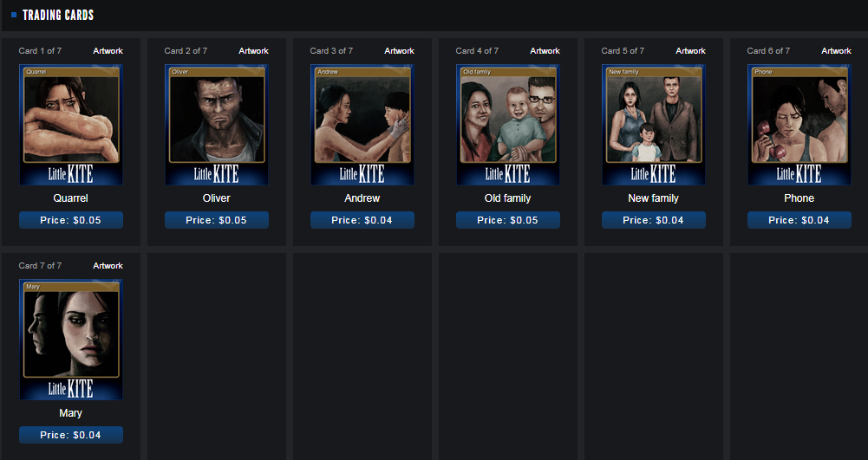The image size is (868, 460).
Task: Click the Andrew Price: $0.04 button
Action: pos(362,220)
